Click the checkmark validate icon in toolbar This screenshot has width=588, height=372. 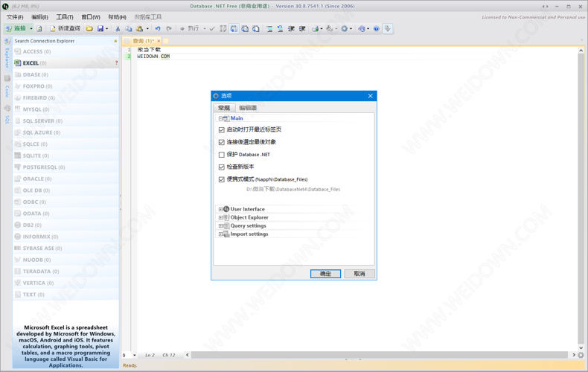point(212,28)
